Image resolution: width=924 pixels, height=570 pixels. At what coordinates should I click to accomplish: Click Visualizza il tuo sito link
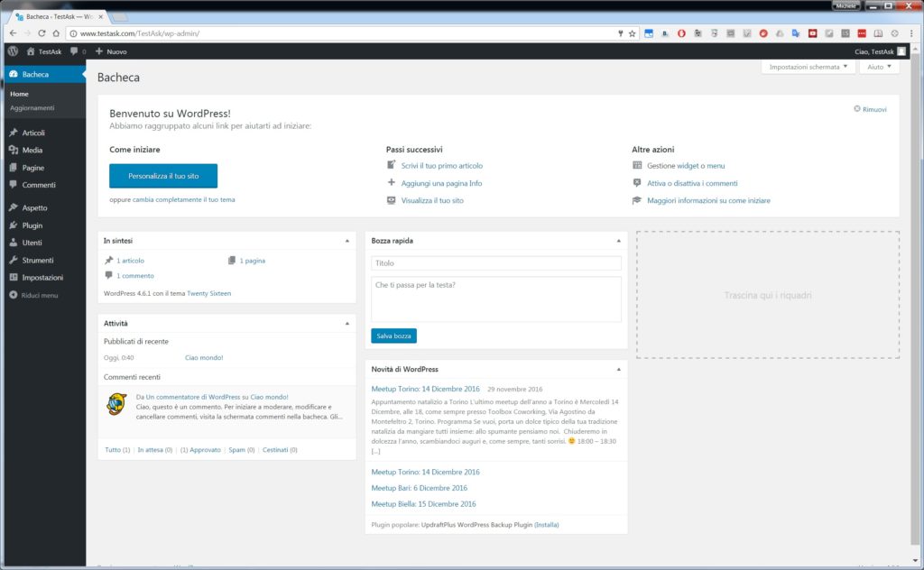pos(432,200)
